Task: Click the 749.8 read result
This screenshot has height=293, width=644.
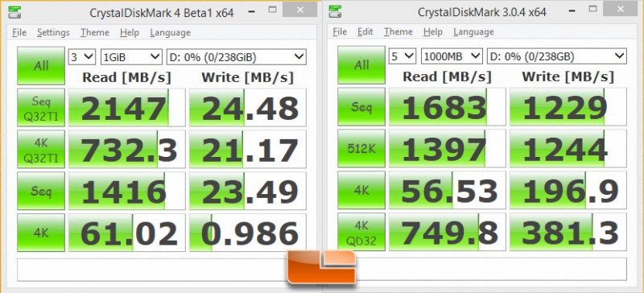Action: (x=448, y=232)
